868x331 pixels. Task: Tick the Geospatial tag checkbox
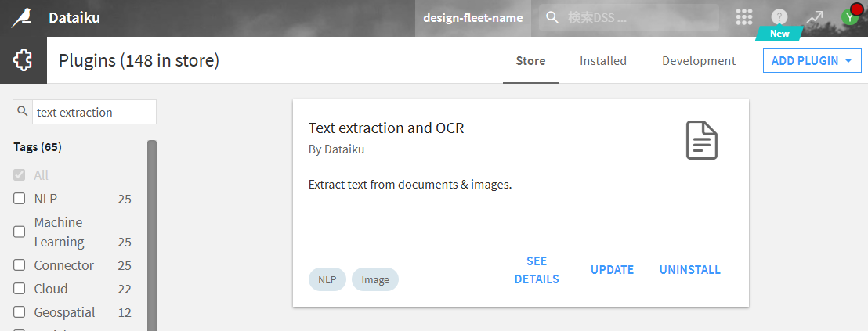click(x=20, y=312)
